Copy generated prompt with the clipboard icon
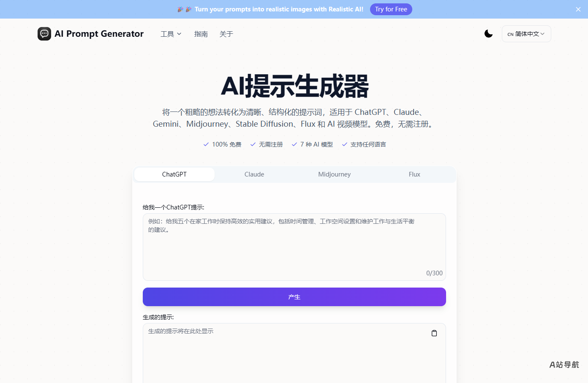The image size is (588, 383). tap(434, 333)
